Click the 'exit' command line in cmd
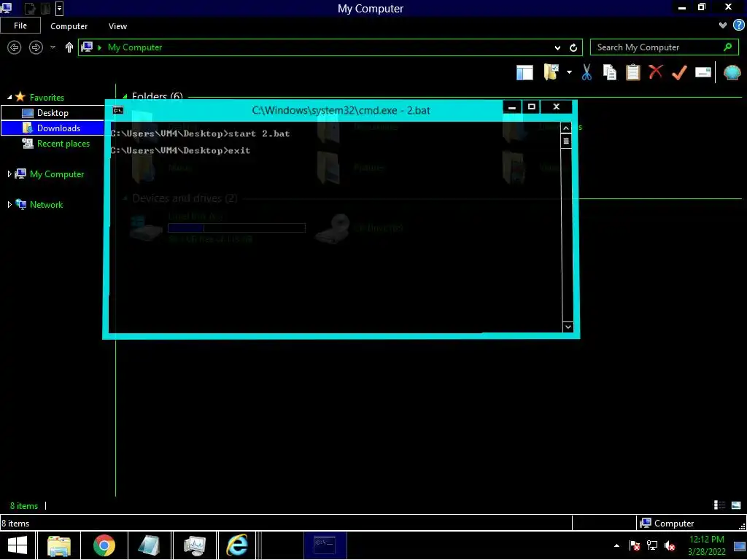 click(239, 150)
